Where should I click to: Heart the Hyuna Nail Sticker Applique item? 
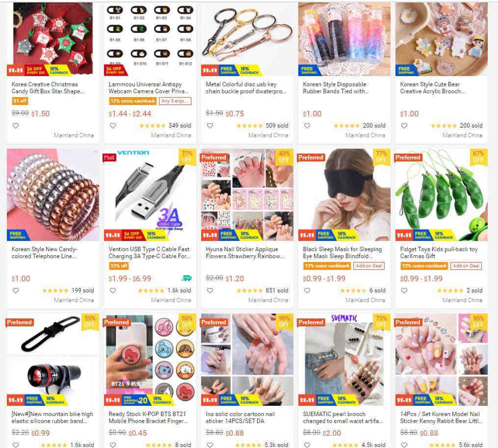tap(210, 290)
